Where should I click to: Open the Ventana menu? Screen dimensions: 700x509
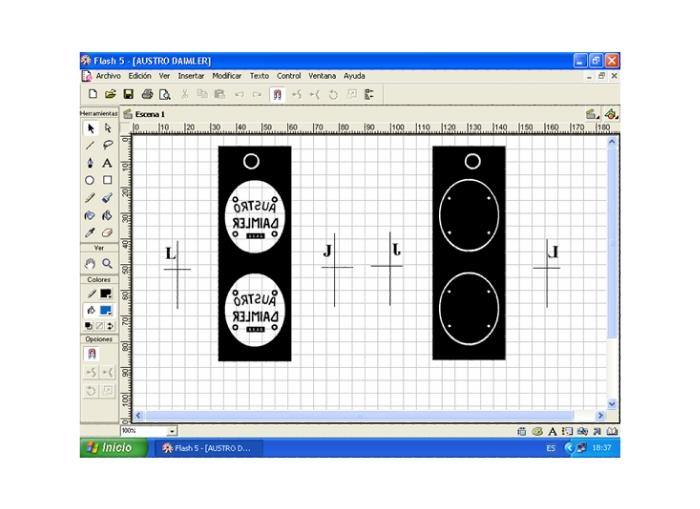tap(322, 76)
